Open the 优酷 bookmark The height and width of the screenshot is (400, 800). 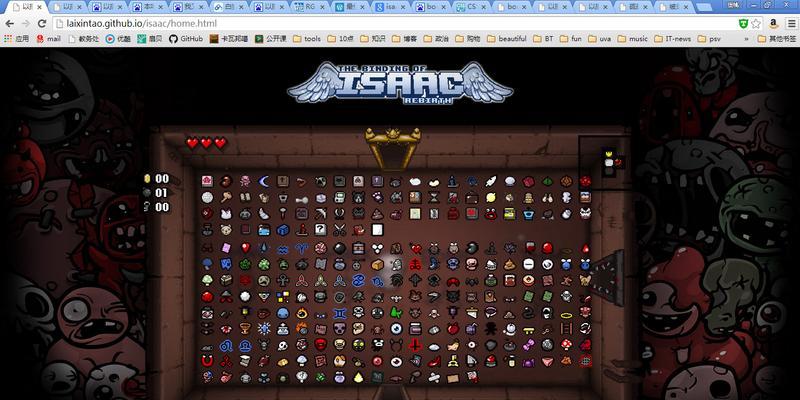coord(118,39)
